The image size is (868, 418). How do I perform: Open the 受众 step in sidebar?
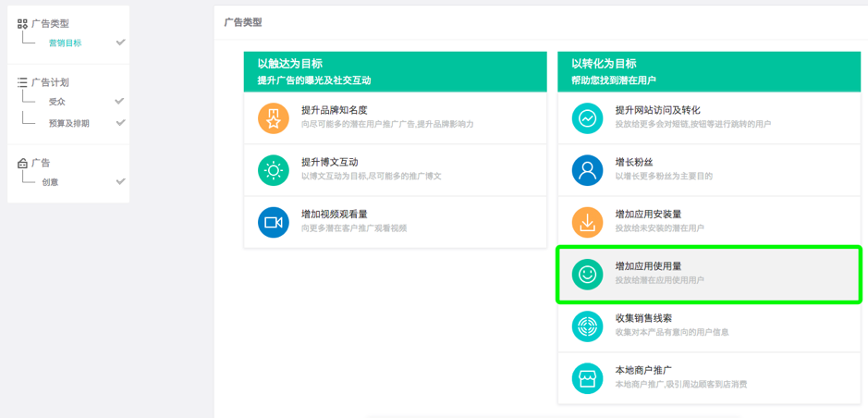tap(57, 102)
